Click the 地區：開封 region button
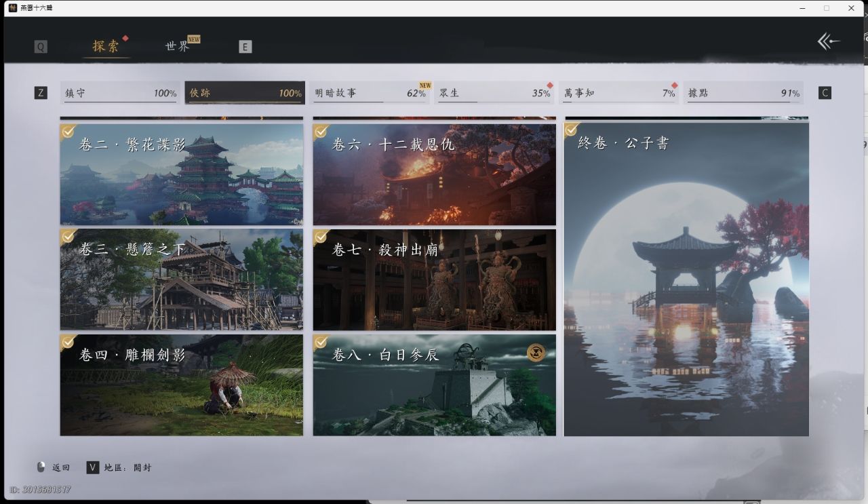 click(x=127, y=467)
